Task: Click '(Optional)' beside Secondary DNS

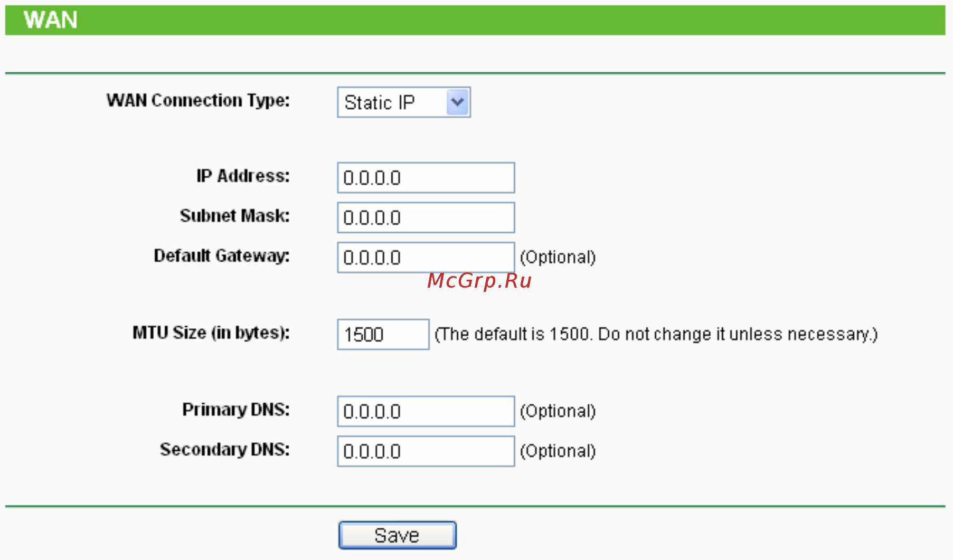Action: pyautogui.click(x=558, y=451)
